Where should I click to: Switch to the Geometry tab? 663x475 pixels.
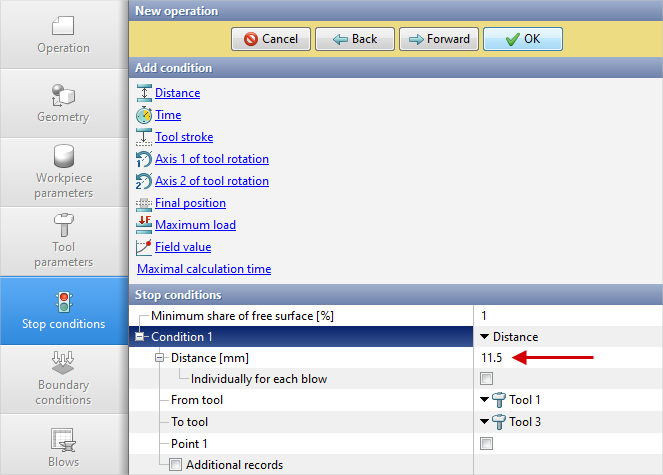tap(63, 103)
